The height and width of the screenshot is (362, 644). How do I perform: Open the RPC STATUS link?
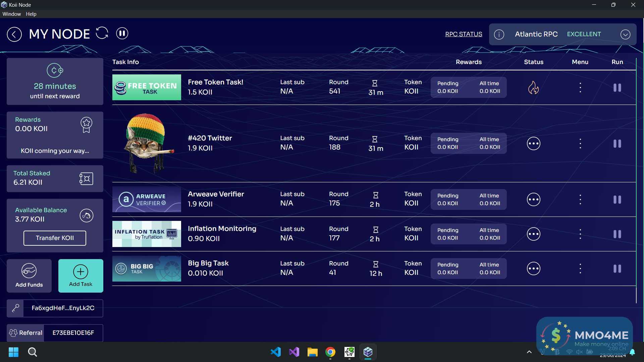click(464, 34)
